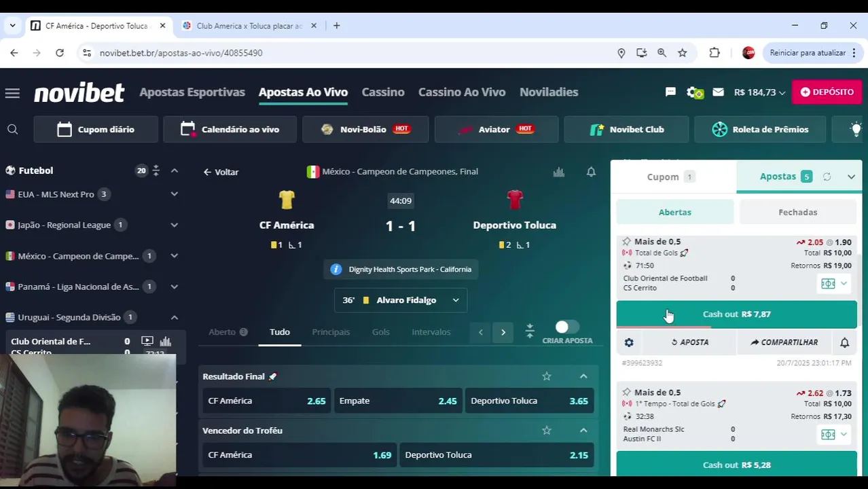
Task: Show next market tabs arrow
Action: [503, 332]
